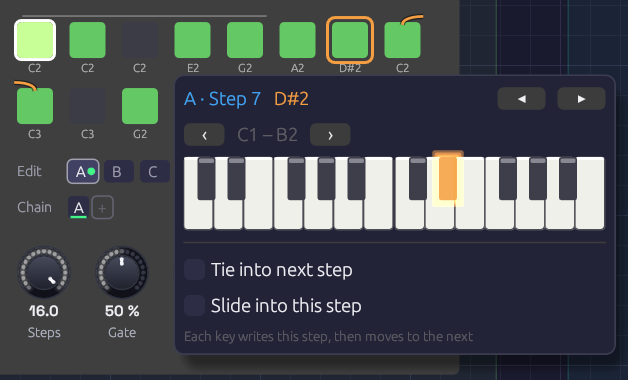Select pattern A in the Chain
628x380 pixels.
(78, 208)
